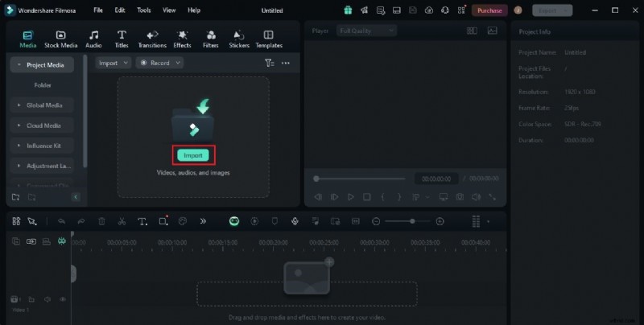Click the gift box icon in title bar

coord(348,10)
